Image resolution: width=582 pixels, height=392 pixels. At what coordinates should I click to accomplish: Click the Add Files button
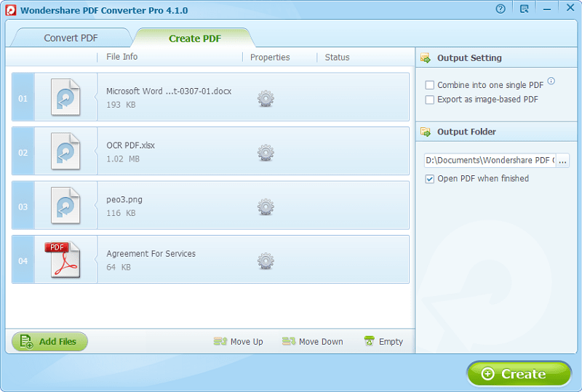[49, 342]
